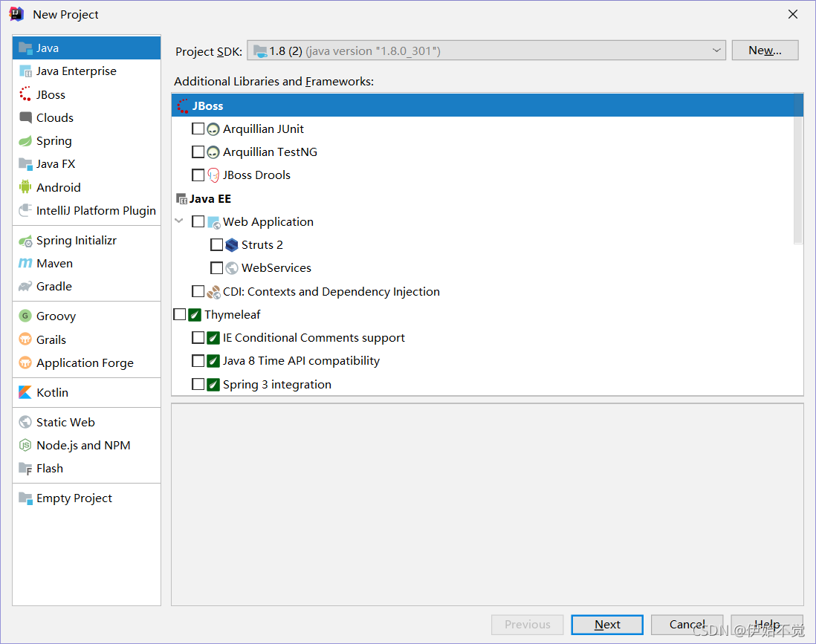Click the Arquillian JUnit framework icon

213,129
